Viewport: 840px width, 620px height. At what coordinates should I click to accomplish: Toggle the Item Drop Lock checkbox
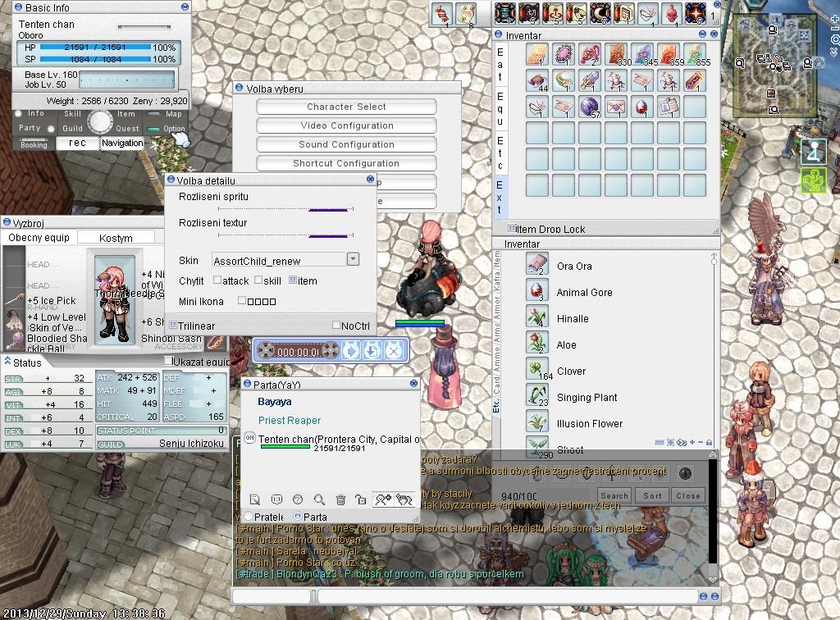point(512,228)
